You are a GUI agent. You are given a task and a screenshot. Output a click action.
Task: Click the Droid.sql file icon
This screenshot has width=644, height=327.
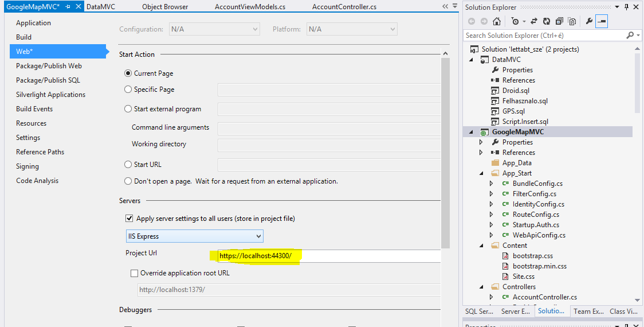point(495,91)
